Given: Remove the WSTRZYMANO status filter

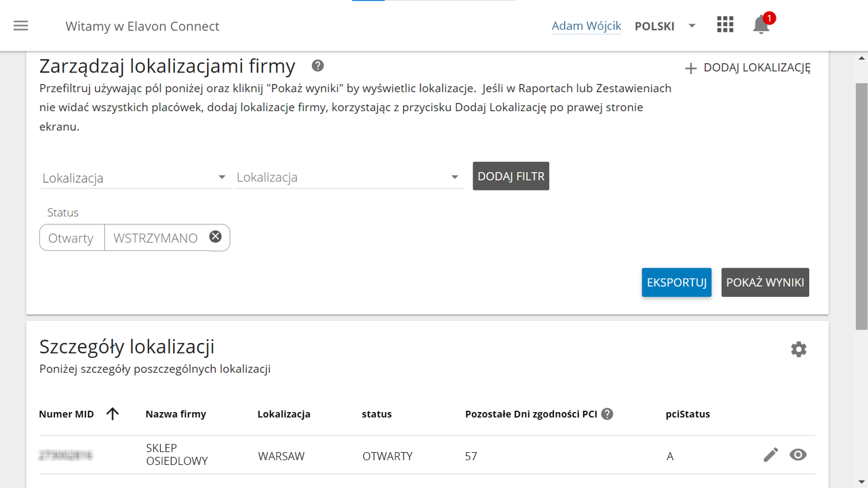Looking at the screenshot, I should point(215,237).
